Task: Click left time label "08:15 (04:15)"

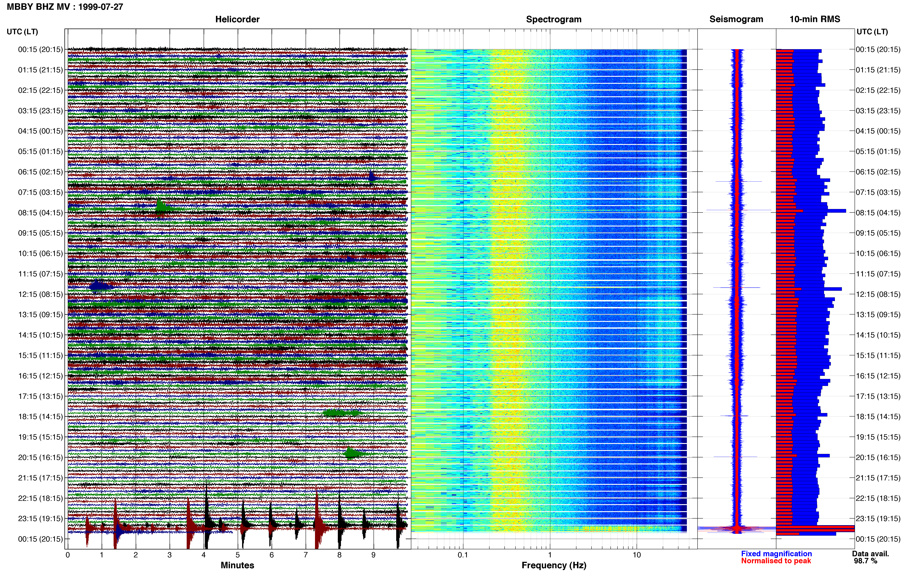Action: click(41, 212)
